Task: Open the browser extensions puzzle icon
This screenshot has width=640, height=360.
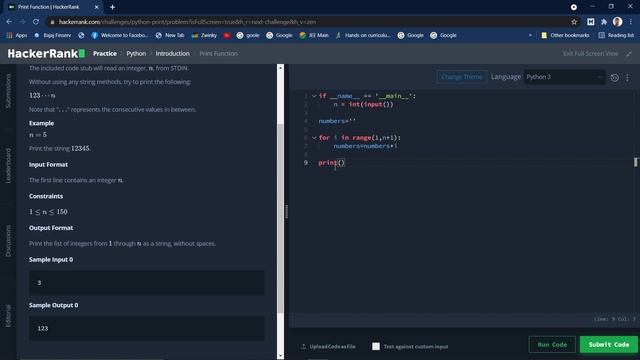Action: (x=604, y=22)
